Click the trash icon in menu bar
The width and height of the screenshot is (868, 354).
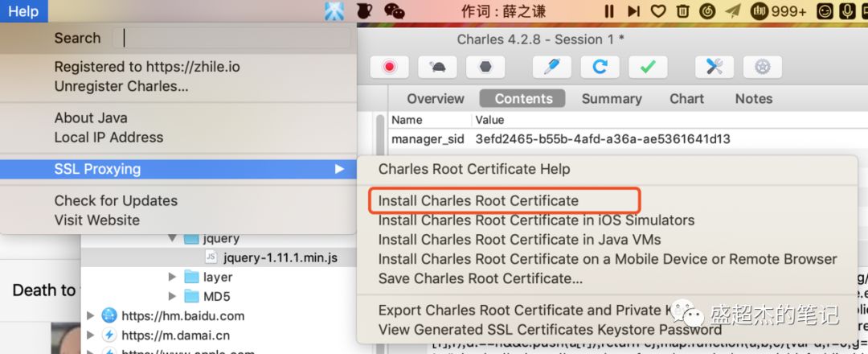(x=683, y=11)
